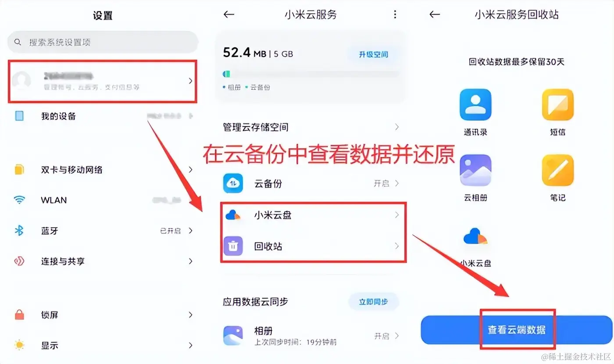
Task: Open the three-dot menu in 小米云服务
Action: 395,14
